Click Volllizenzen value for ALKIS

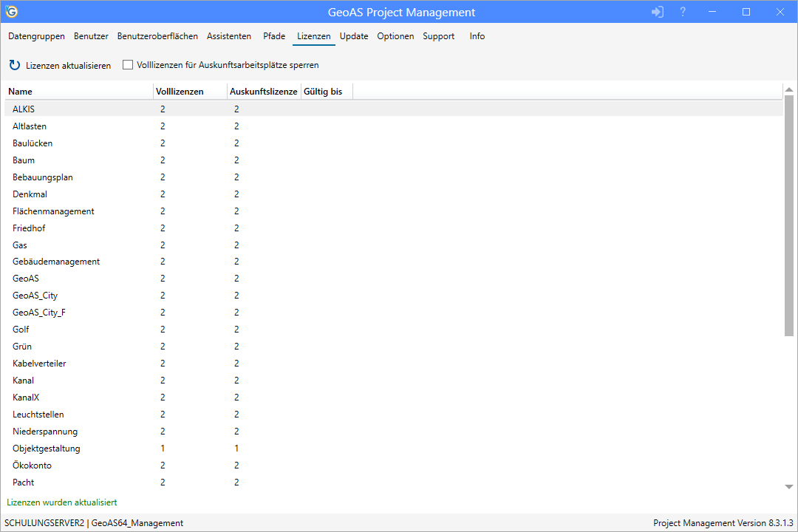pyautogui.click(x=163, y=109)
